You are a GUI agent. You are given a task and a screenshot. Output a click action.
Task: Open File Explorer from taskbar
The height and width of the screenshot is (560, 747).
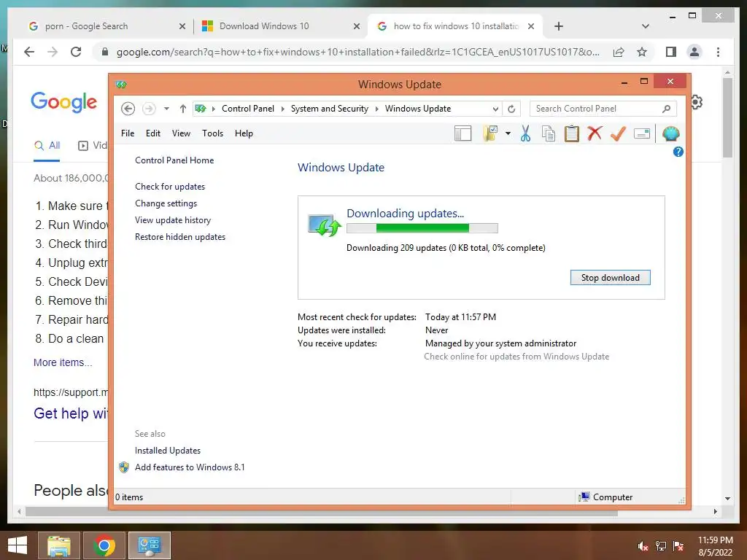(58, 545)
